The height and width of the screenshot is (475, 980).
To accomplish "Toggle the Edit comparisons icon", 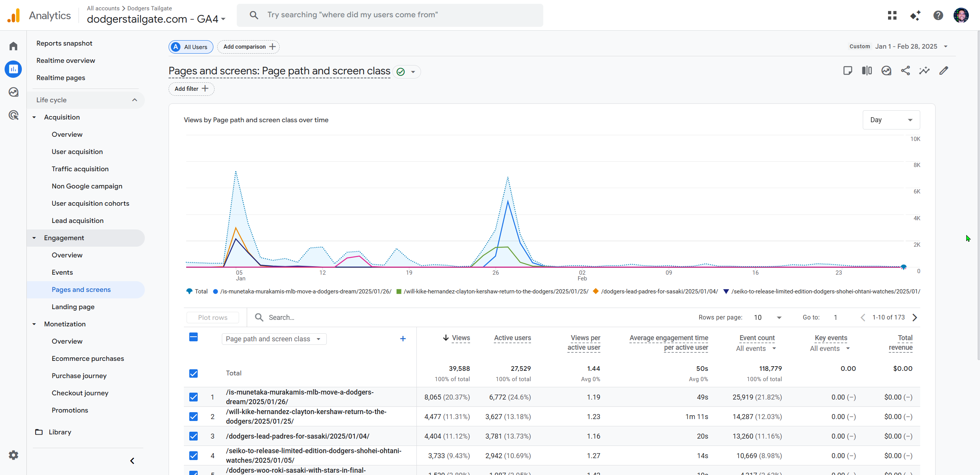I will pos(867,70).
